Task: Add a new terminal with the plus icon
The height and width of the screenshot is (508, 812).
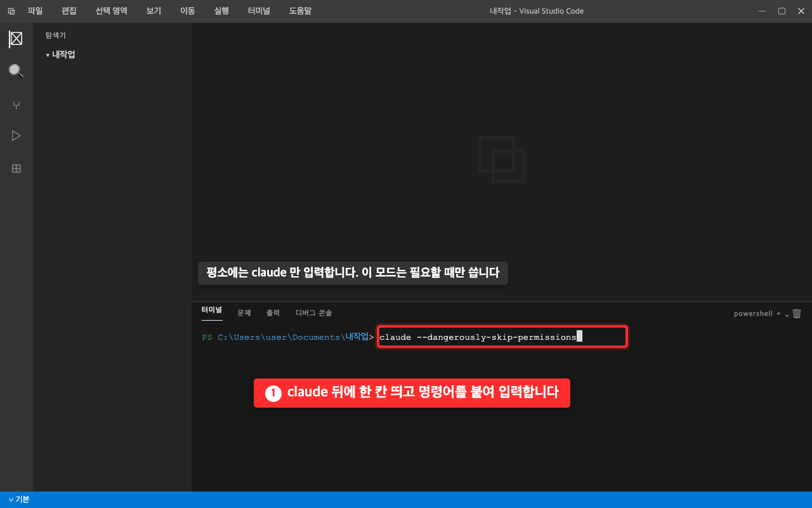Action: [x=778, y=314]
